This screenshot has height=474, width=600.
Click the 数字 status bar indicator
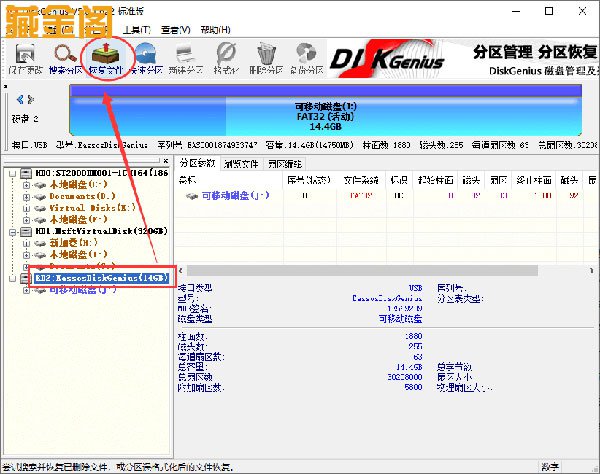coord(550,467)
